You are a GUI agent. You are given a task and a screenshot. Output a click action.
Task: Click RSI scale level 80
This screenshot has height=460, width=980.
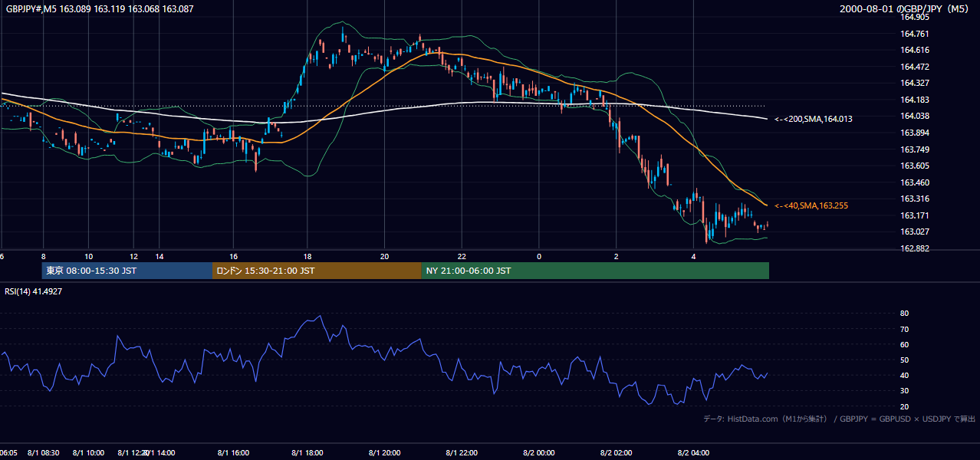tap(905, 314)
